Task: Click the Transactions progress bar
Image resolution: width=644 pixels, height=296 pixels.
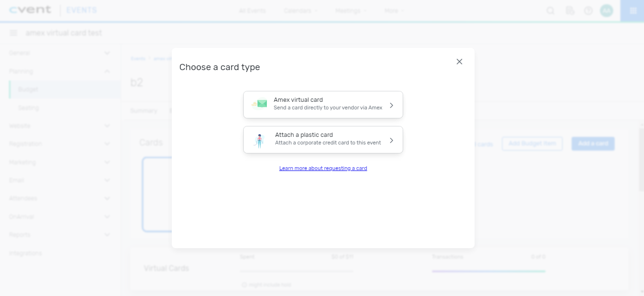Action: (488, 271)
